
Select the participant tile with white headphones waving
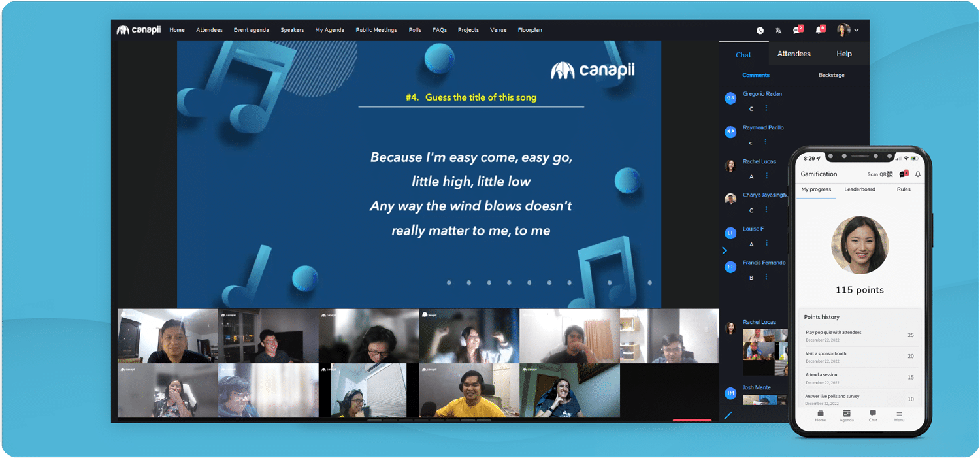tap(468, 336)
